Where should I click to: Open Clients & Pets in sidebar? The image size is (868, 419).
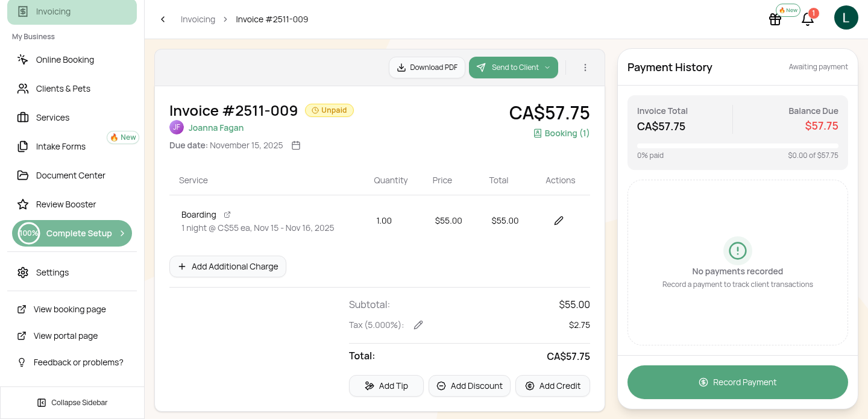63,89
